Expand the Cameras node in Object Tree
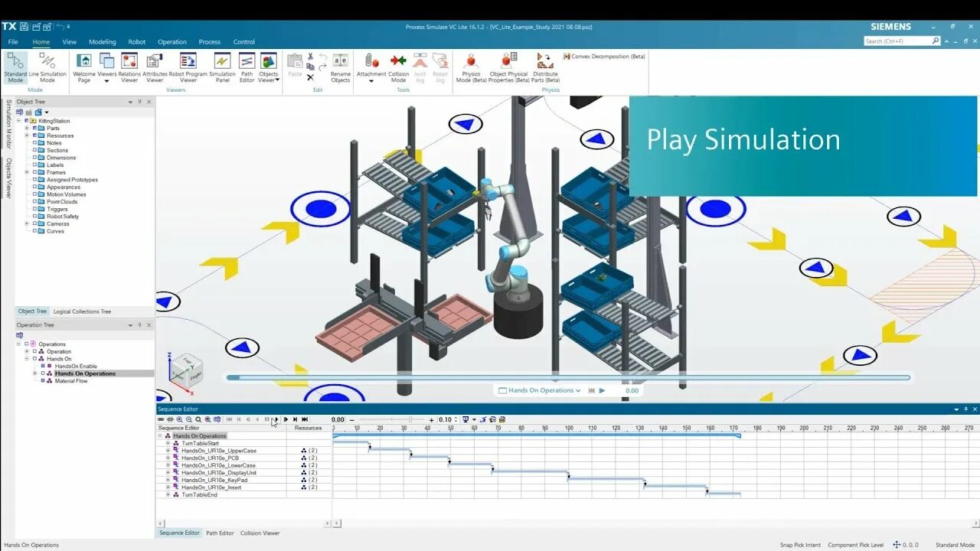Screen dimensions: 980x551 point(27,223)
